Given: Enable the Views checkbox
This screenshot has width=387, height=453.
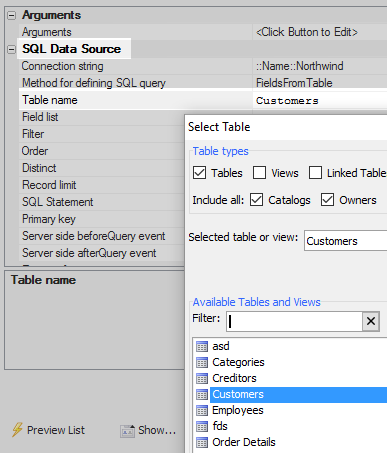Looking at the screenshot, I should coord(259,173).
